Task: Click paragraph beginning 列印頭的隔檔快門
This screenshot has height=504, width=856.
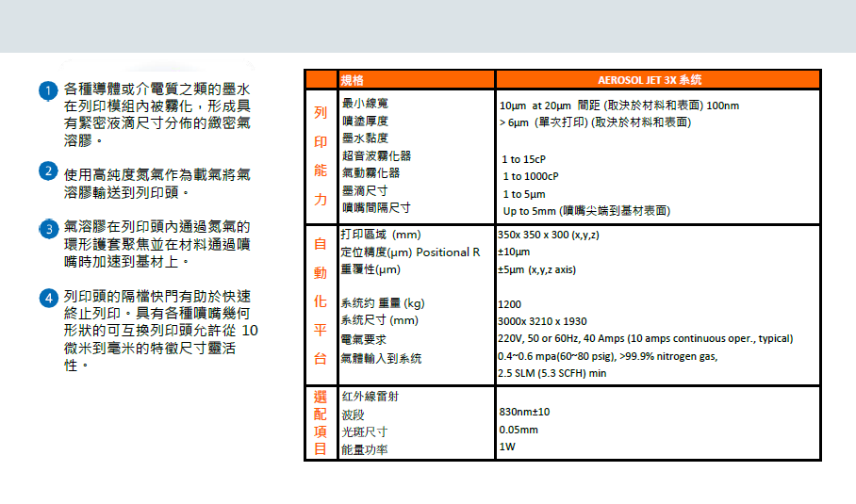Action: coord(160,331)
